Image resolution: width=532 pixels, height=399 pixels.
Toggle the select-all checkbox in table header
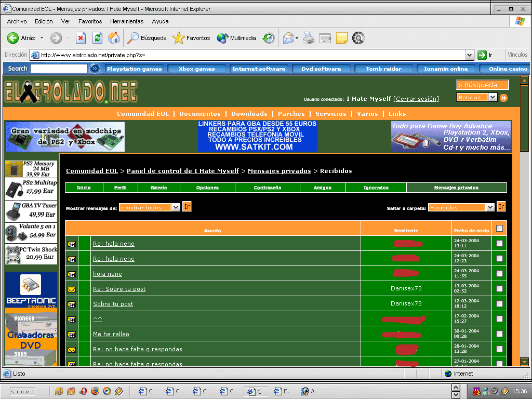[499, 229]
